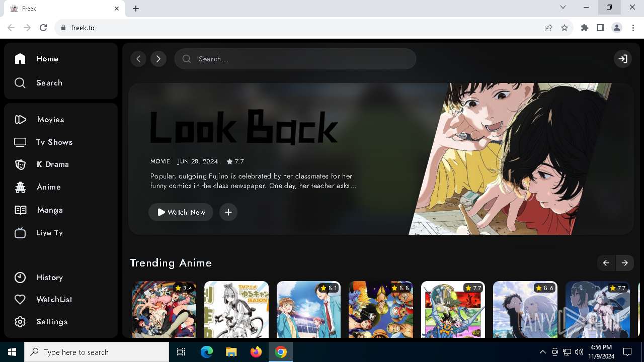The width and height of the screenshot is (644, 362).
Task: Toggle the browser side panel icon
Action: (x=601, y=28)
